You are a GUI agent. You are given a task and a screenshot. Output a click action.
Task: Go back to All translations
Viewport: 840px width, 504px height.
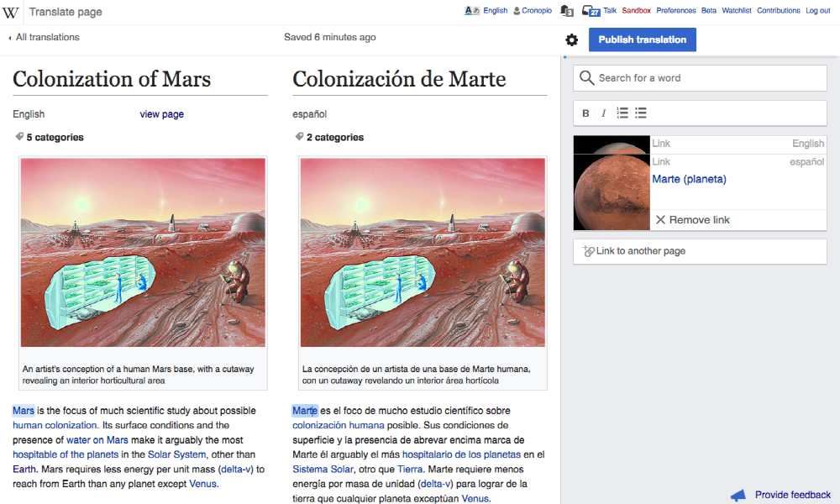pos(47,38)
